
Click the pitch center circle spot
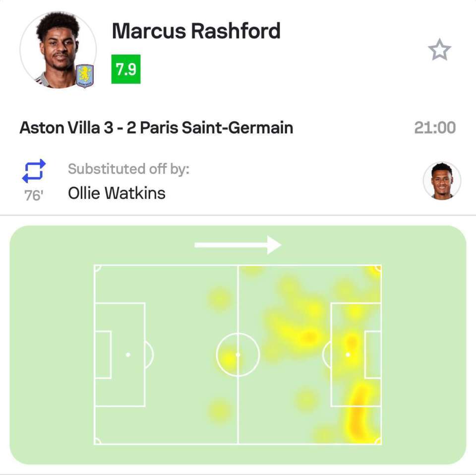tap(238, 355)
